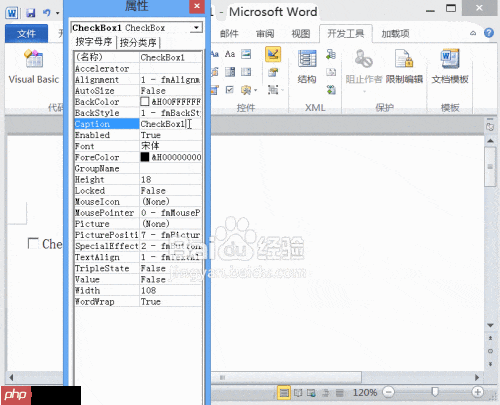Viewport: 500px width, 405px height.
Task: Click Block Authors (阻止作者)
Action: [364, 67]
